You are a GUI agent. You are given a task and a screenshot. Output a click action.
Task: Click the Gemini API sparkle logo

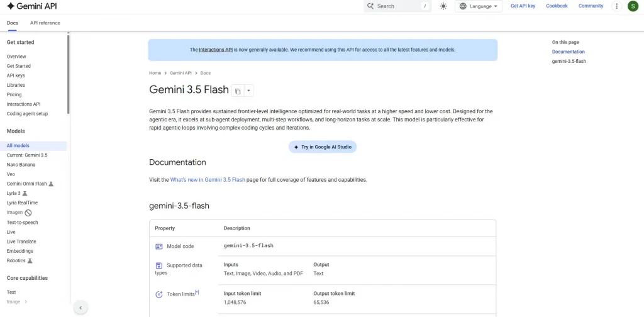coord(11,6)
